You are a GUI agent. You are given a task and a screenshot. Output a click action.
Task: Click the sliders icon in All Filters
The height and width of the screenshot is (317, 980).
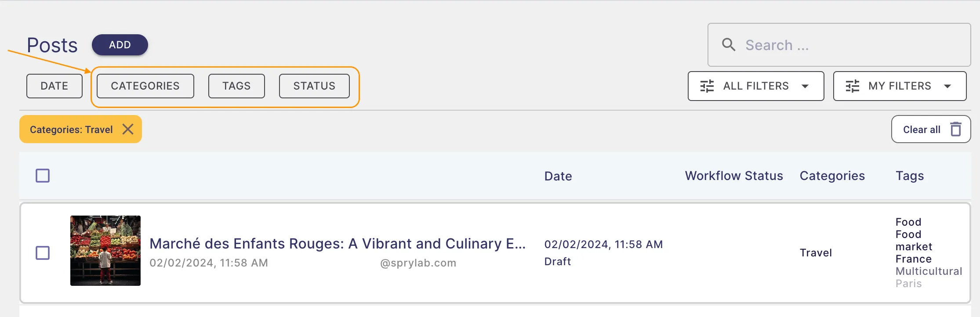pos(707,86)
